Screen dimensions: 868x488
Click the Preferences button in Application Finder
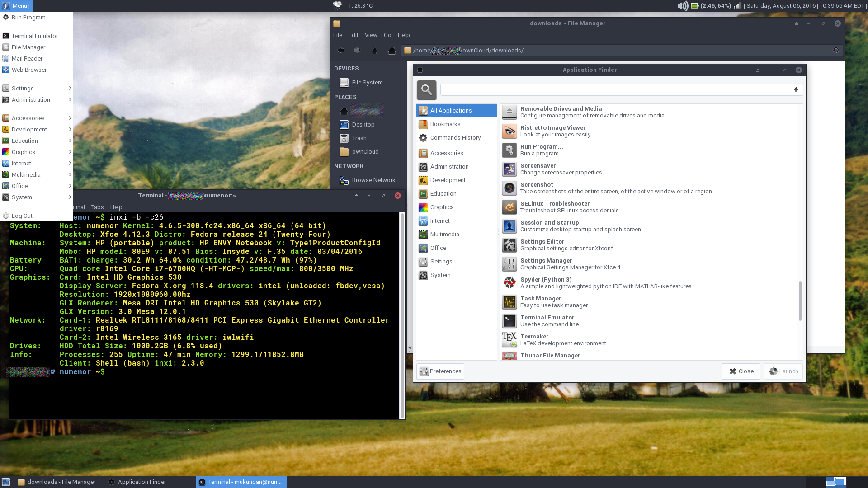coord(440,371)
